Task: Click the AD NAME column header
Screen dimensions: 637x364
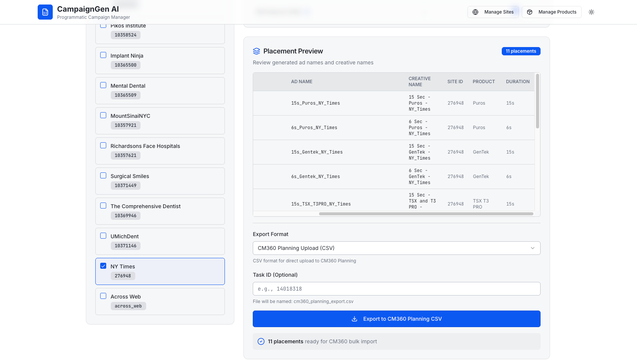Action: (302, 82)
